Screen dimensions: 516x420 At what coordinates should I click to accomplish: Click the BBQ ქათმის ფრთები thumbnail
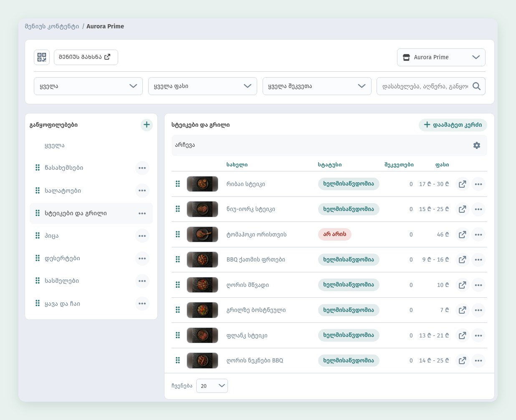202,260
